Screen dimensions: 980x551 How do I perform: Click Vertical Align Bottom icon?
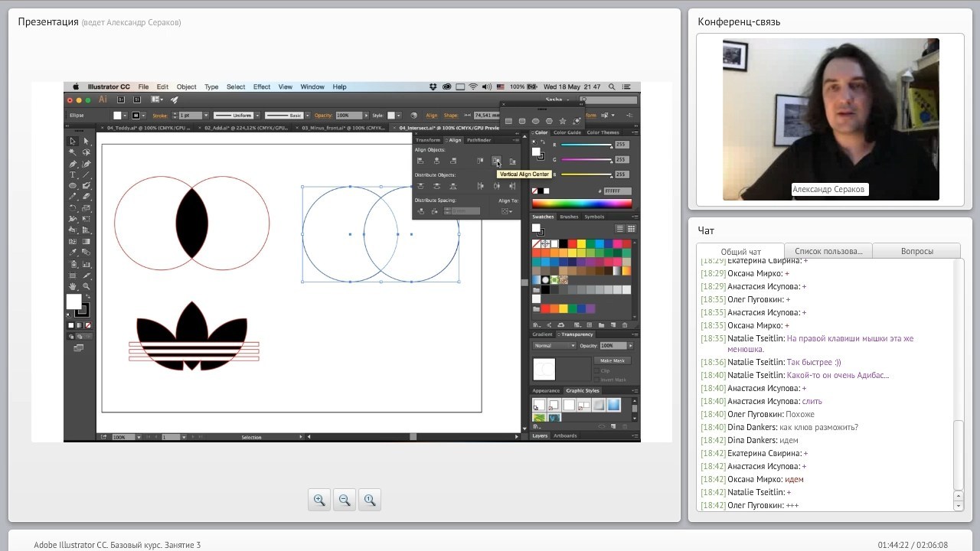pos(512,161)
